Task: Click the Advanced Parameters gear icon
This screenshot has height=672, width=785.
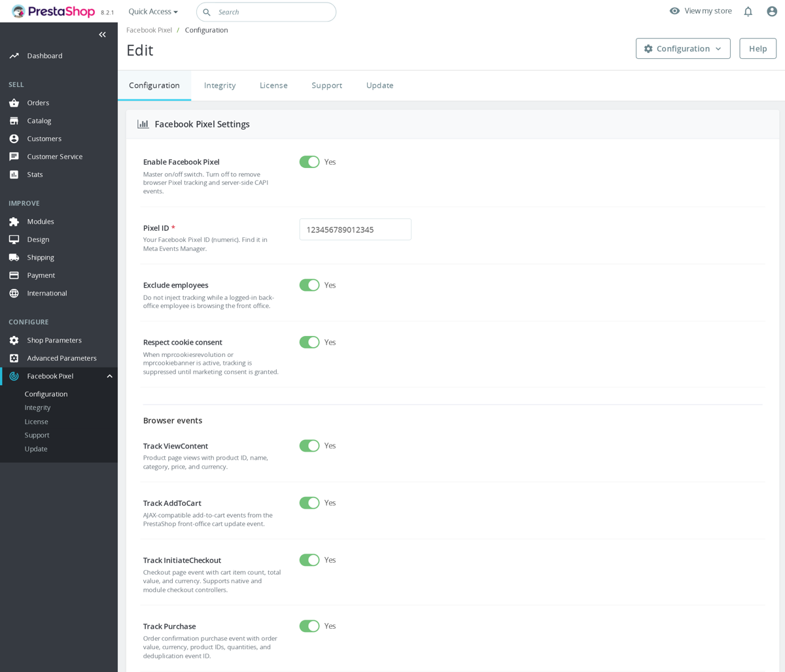Action: (14, 358)
